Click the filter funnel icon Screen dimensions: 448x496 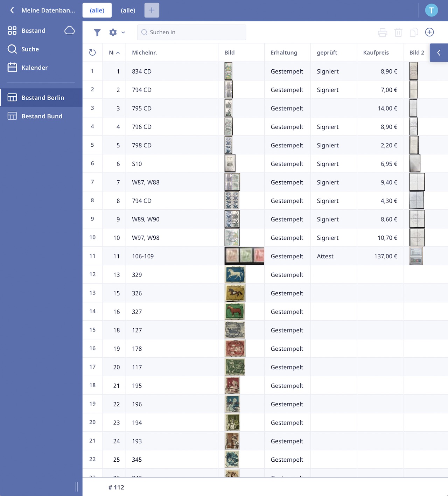[x=97, y=33]
